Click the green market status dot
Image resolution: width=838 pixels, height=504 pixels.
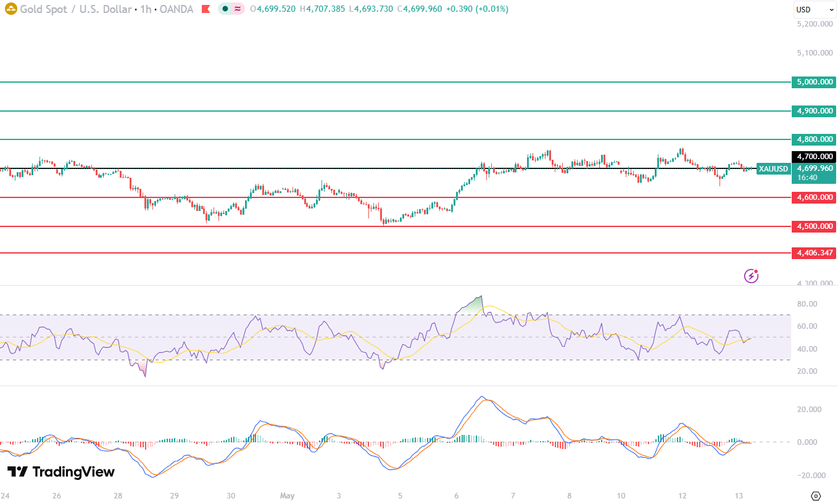tap(226, 9)
